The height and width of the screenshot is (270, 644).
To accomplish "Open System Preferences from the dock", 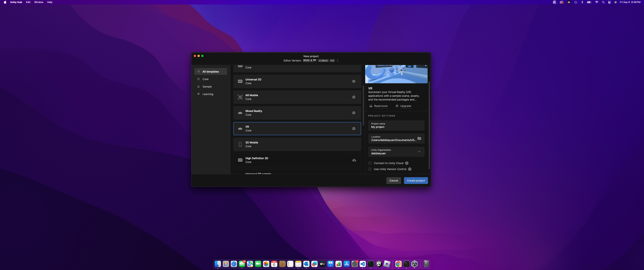I will pos(355,264).
